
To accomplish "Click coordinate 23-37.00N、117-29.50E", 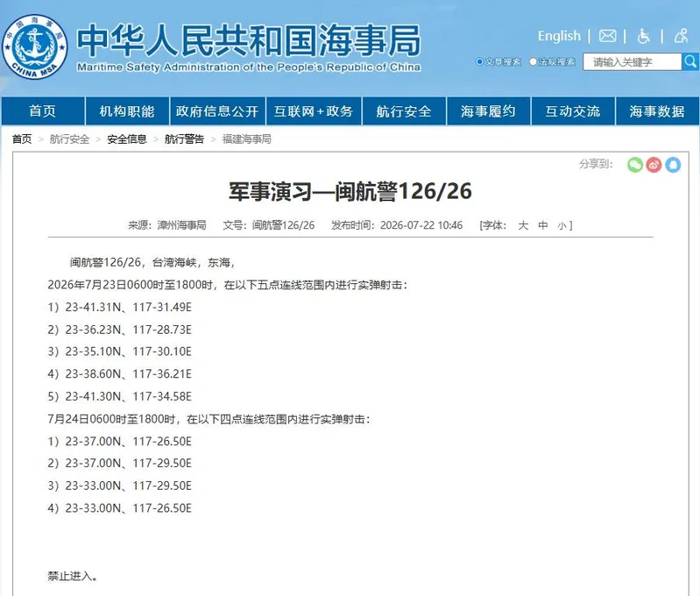I will click(129, 464).
